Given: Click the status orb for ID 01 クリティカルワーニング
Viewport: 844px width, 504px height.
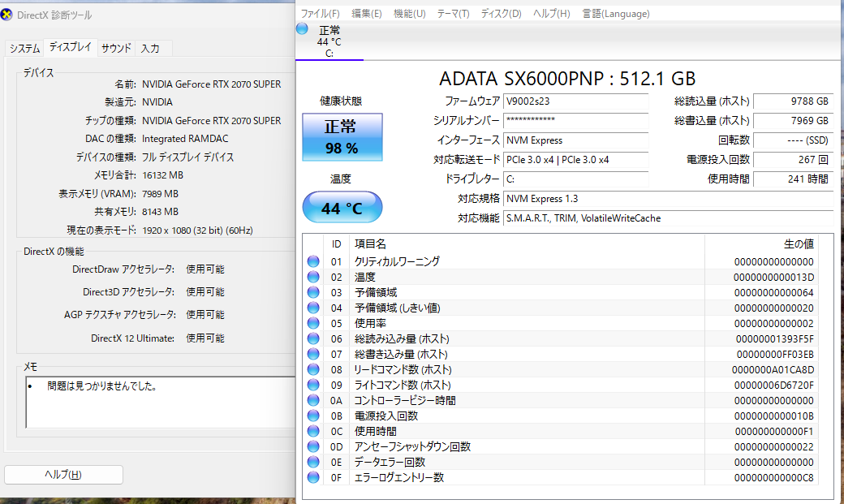Looking at the screenshot, I should point(313,261).
